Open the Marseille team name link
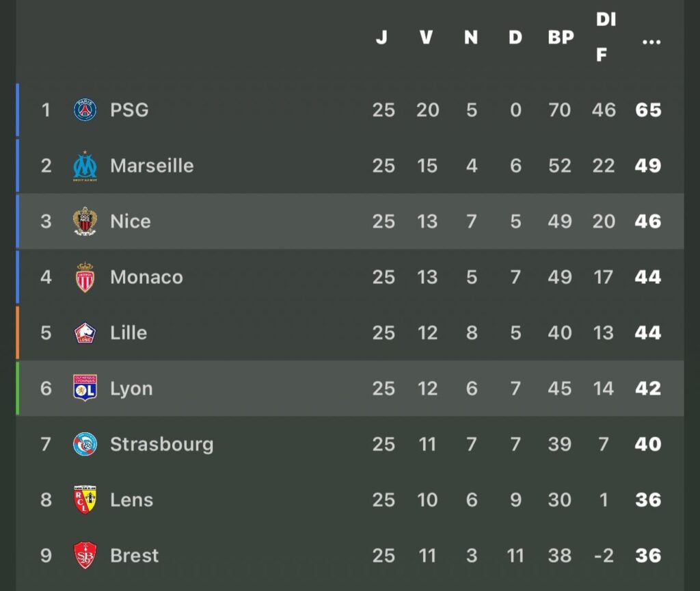This screenshot has height=591, width=700. tap(152, 166)
